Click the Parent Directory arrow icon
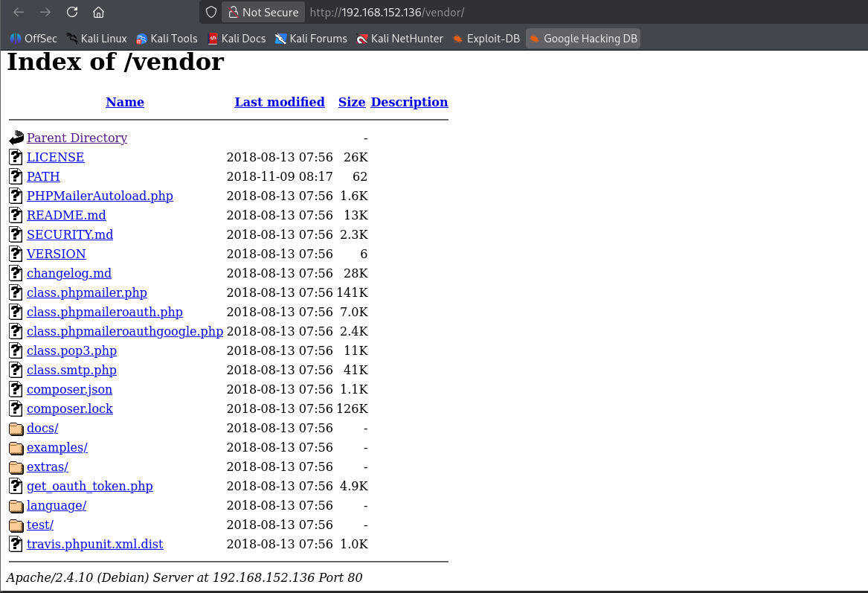This screenshot has width=868, height=593. 16,137
